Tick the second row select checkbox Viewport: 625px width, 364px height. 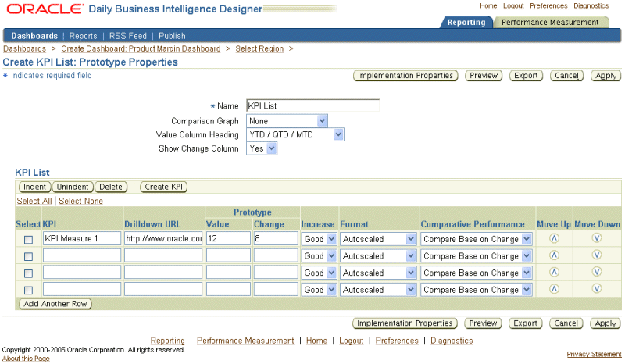pos(28,256)
